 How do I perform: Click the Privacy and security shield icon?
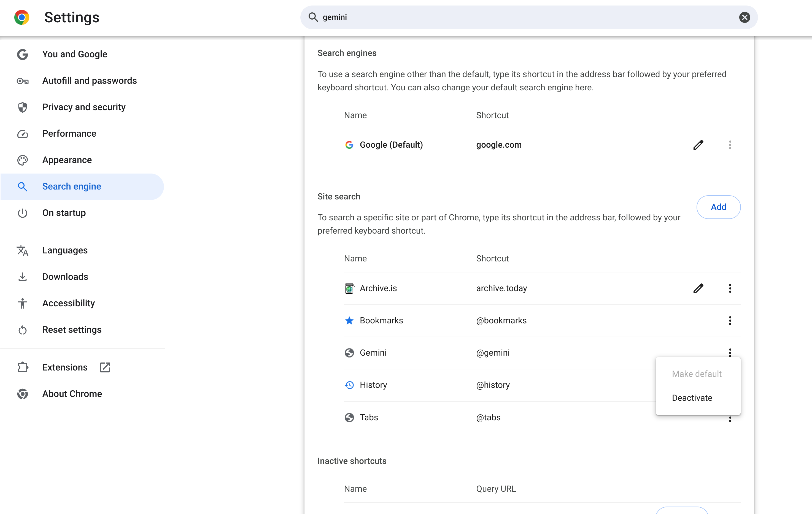pos(23,107)
